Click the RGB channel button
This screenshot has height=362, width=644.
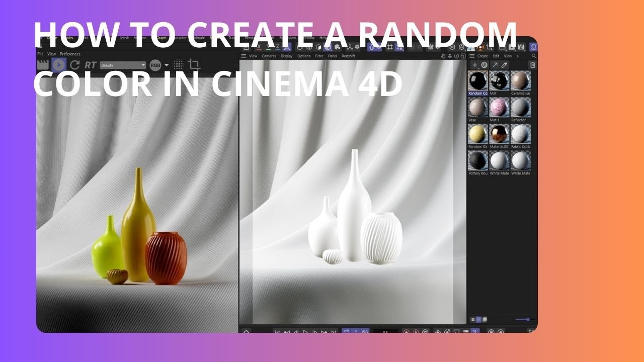pyautogui.click(x=155, y=65)
